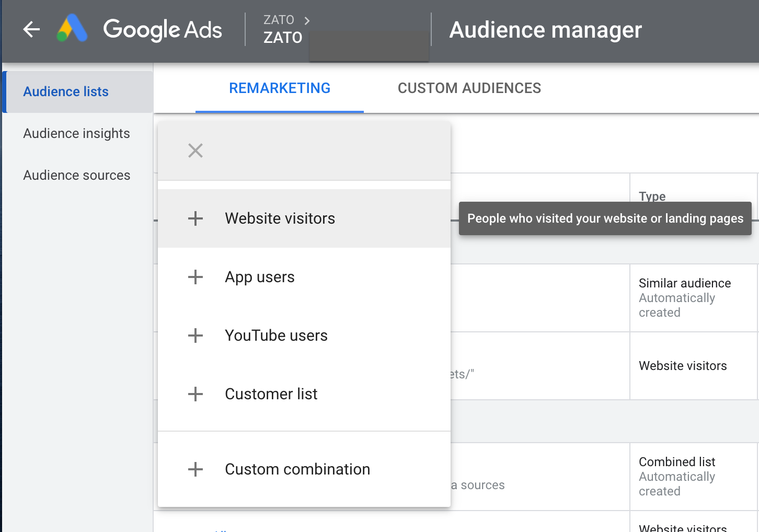Close the audience type popup with X

coord(195,151)
